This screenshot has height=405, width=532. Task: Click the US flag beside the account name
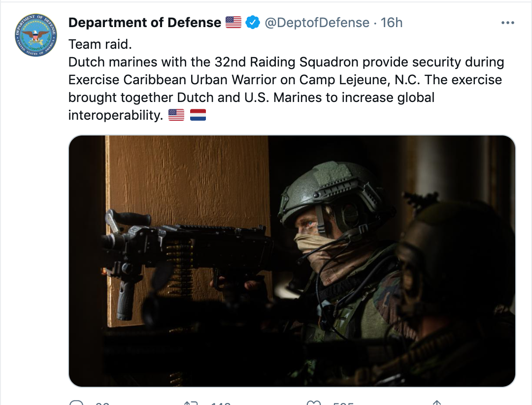[233, 22]
